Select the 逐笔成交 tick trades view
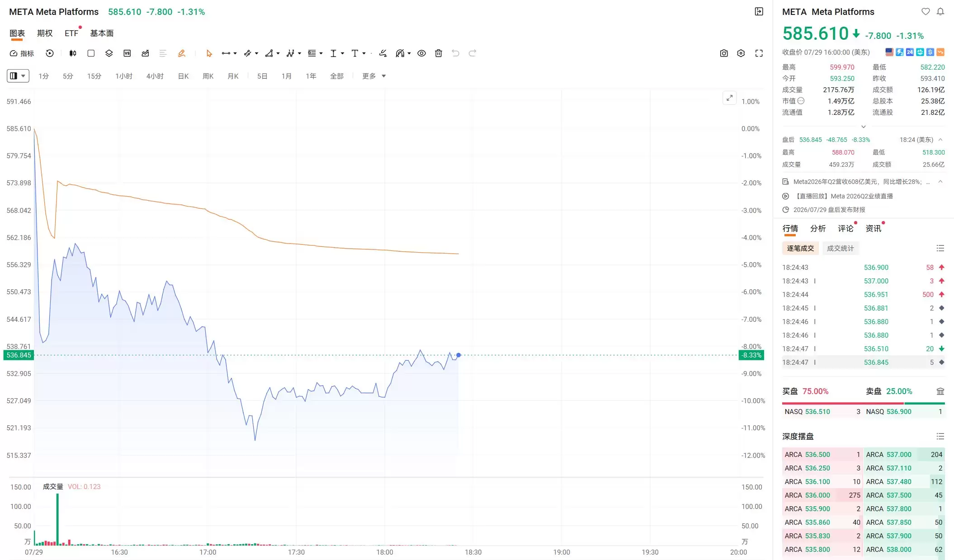The height and width of the screenshot is (560, 954). (800, 248)
